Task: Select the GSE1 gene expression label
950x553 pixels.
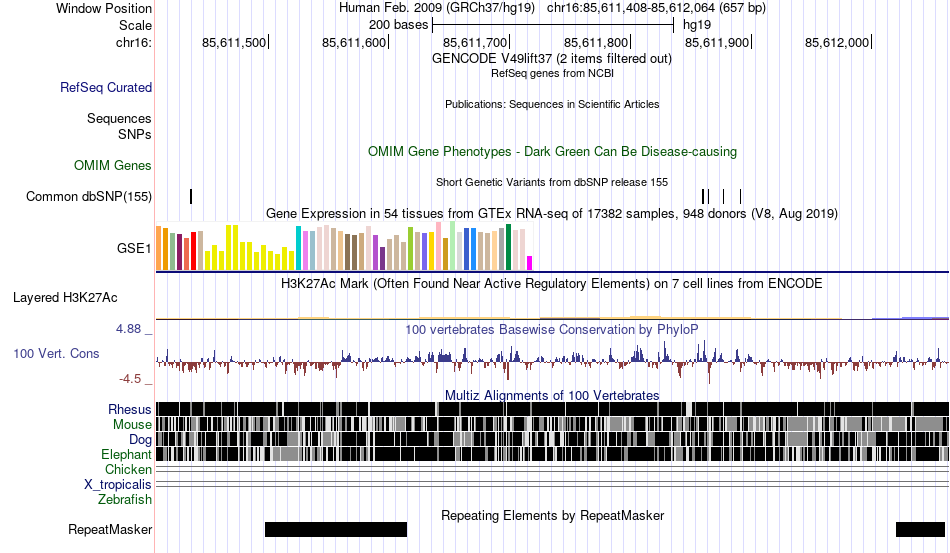Action: [x=134, y=248]
